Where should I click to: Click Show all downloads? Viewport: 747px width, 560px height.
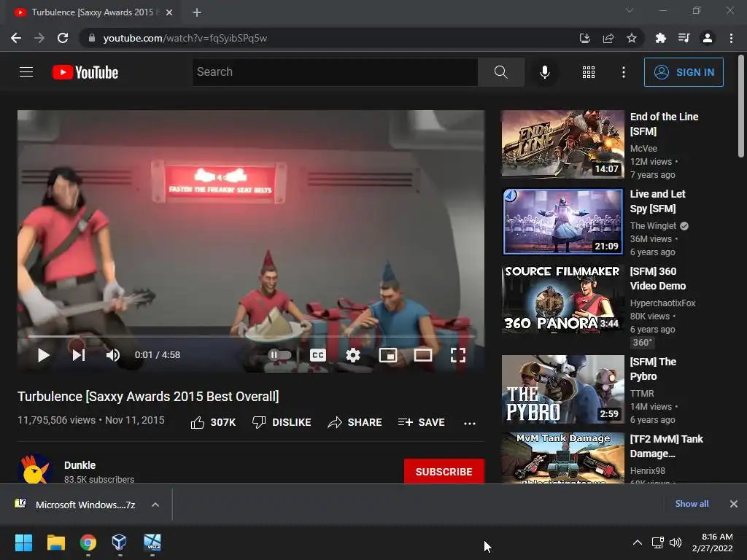click(692, 503)
